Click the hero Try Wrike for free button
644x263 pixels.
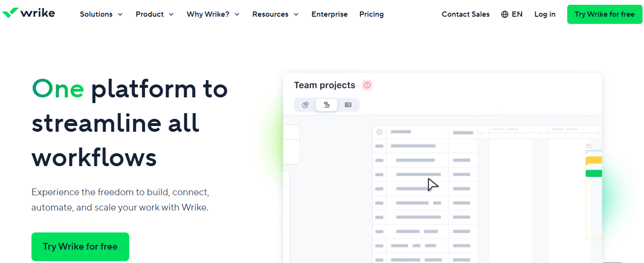[x=80, y=247]
